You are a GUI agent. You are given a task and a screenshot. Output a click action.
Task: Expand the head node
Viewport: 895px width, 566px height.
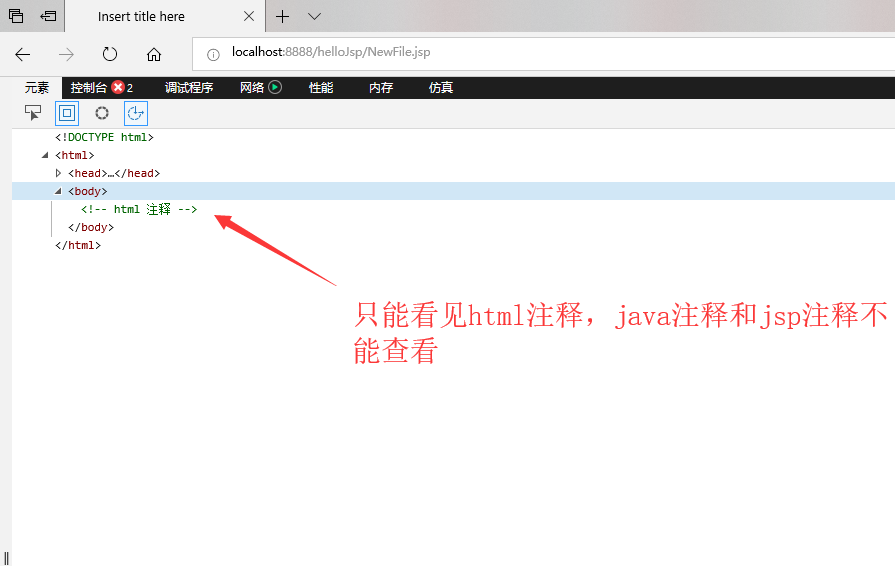click(x=58, y=173)
